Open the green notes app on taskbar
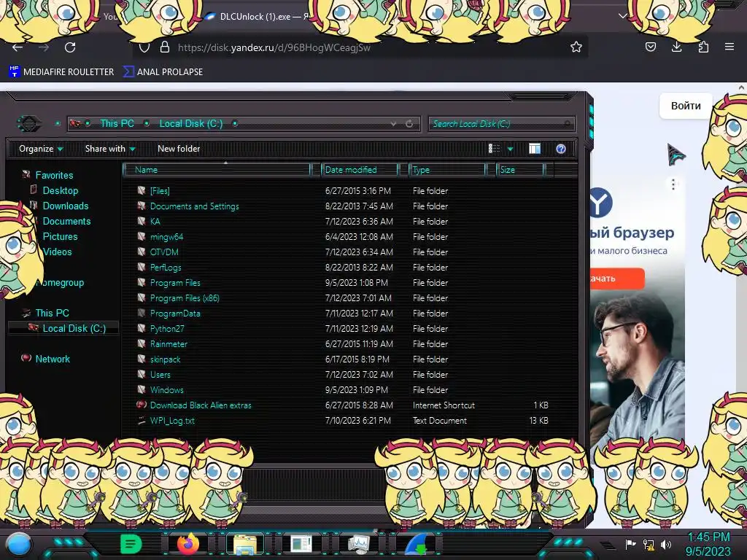 pos(131,544)
